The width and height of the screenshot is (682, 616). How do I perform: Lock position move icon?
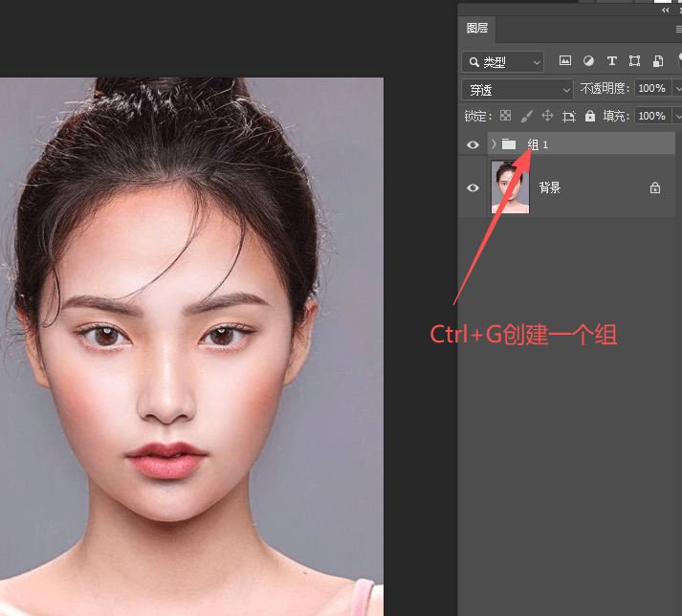tap(547, 116)
